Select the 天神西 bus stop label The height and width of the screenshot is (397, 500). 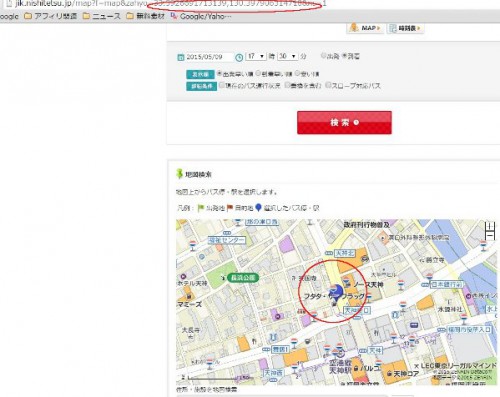click(273, 373)
